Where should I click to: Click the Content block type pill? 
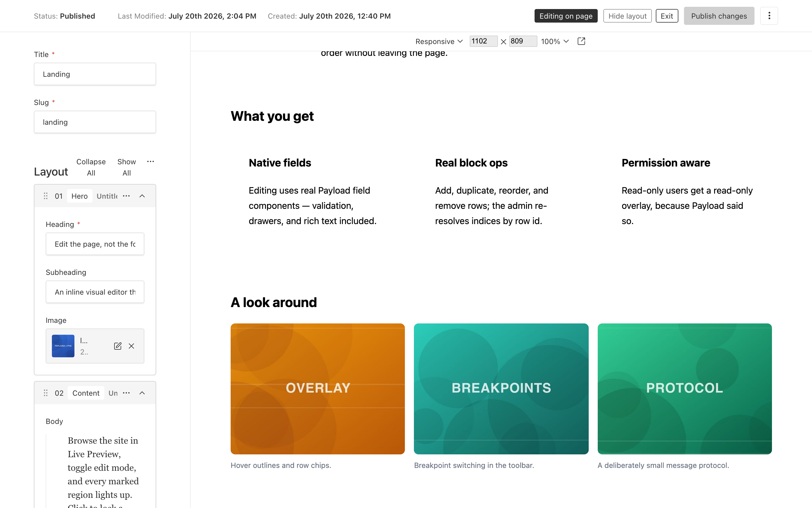[x=86, y=393]
